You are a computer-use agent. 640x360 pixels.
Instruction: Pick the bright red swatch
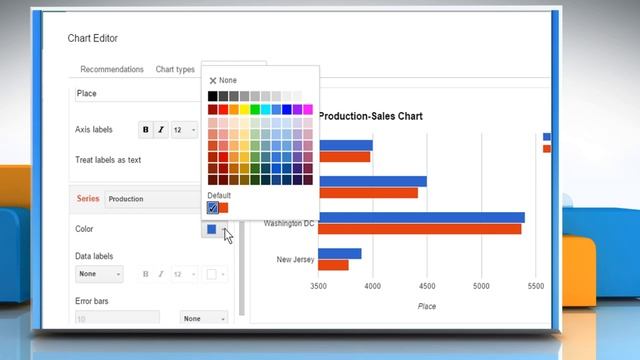coord(223,109)
